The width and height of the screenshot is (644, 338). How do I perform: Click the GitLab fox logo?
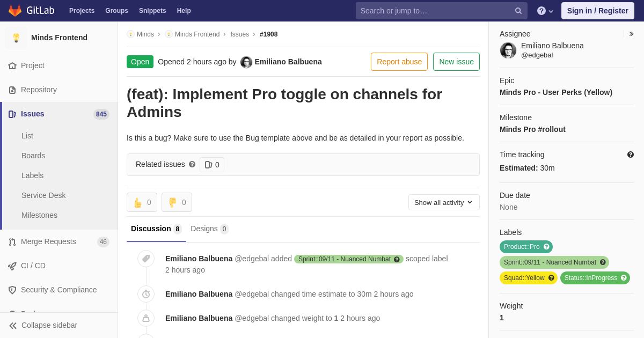(15, 11)
